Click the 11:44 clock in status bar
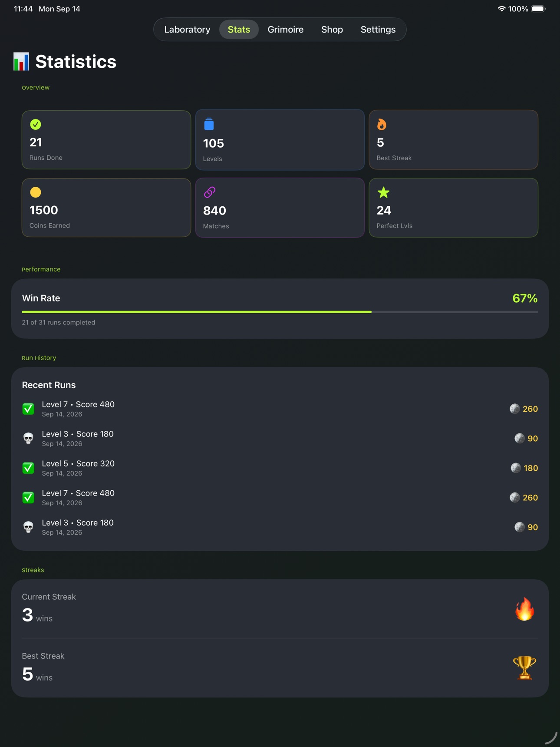 [x=23, y=9]
